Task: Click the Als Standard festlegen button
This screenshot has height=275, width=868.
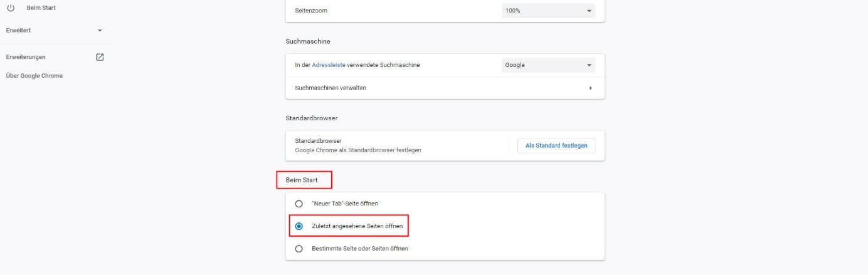Action: pyautogui.click(x=556, y=145)
